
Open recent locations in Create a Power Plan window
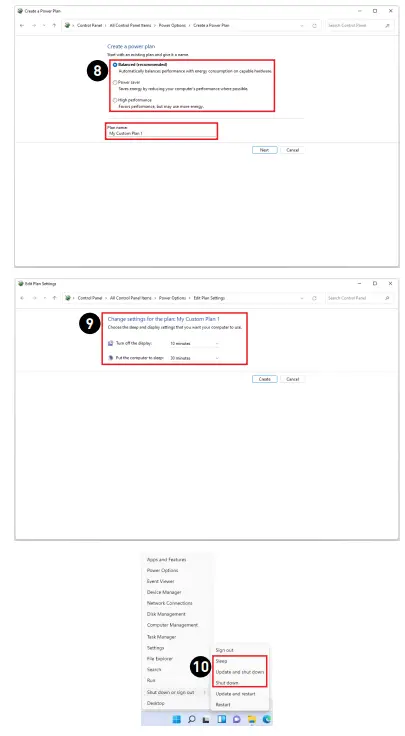[44, 25]
